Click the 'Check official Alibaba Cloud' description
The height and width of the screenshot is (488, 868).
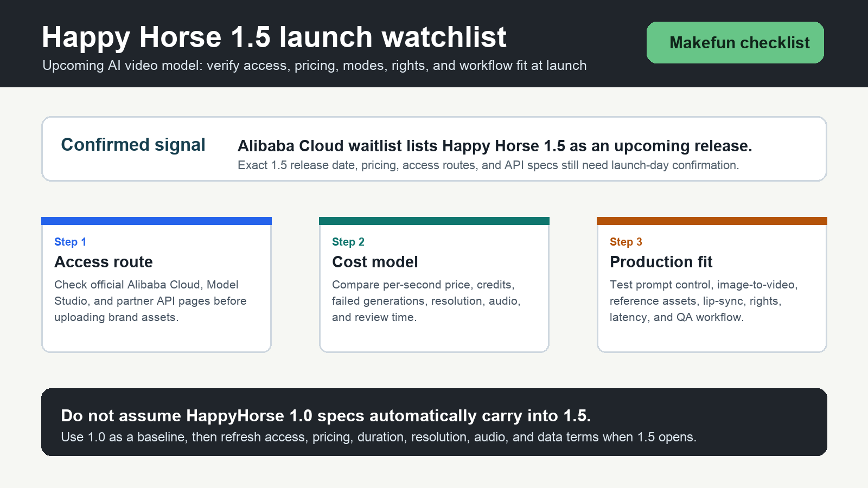pyautogui.click(x=150, y=301)
